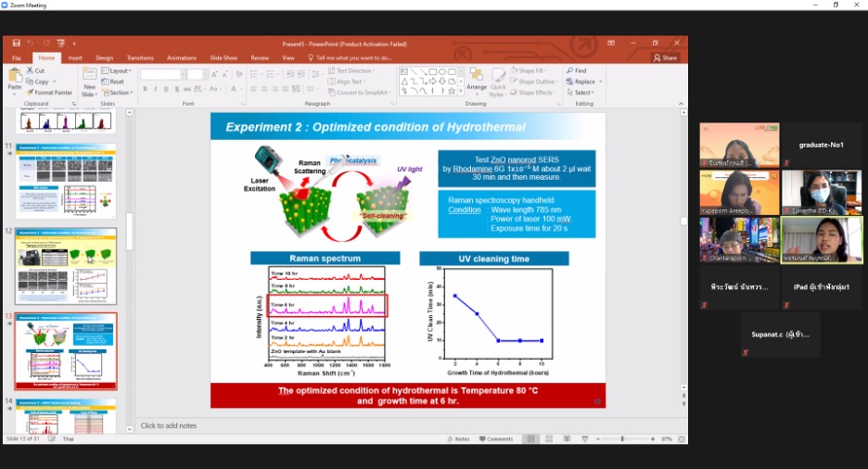Reset the slide layout via Reset
The image size is (868, 469).
coord(113,82)
